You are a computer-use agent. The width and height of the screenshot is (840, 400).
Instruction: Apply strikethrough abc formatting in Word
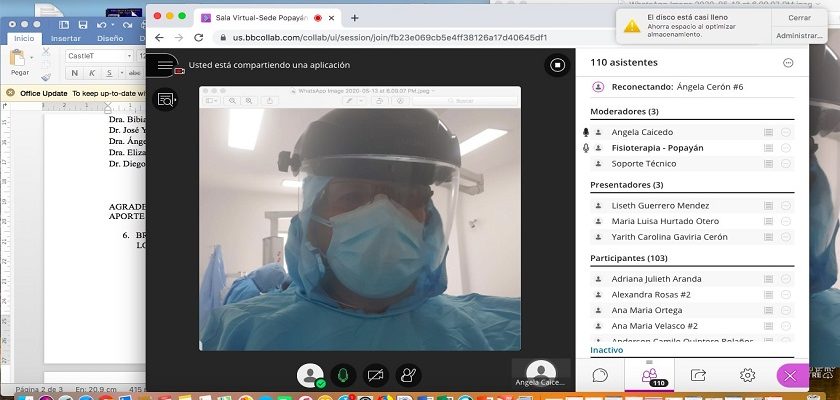click(134, 73)
